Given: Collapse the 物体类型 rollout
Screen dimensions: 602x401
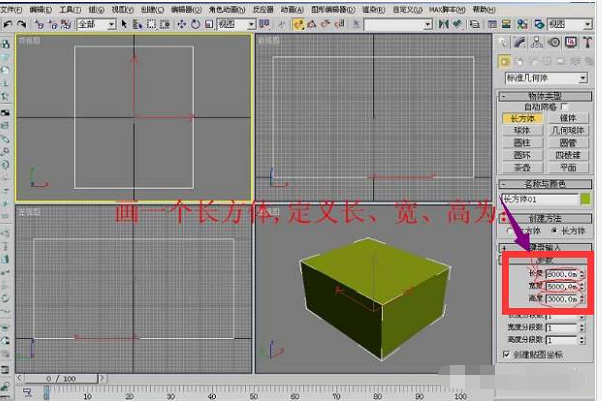Looking at the screenshot, I should click(x=545, y=96).
